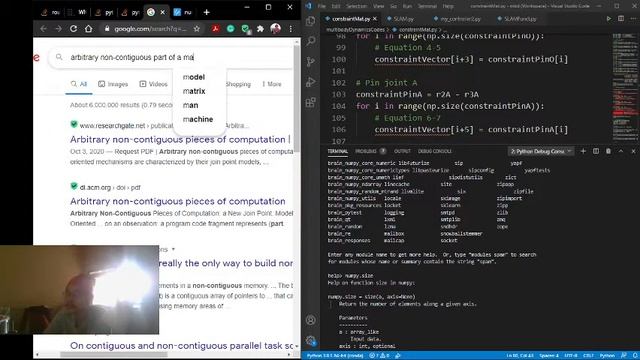
Task: Close the terminal panel
Action: pyautogui.click(x=633, y=151)
